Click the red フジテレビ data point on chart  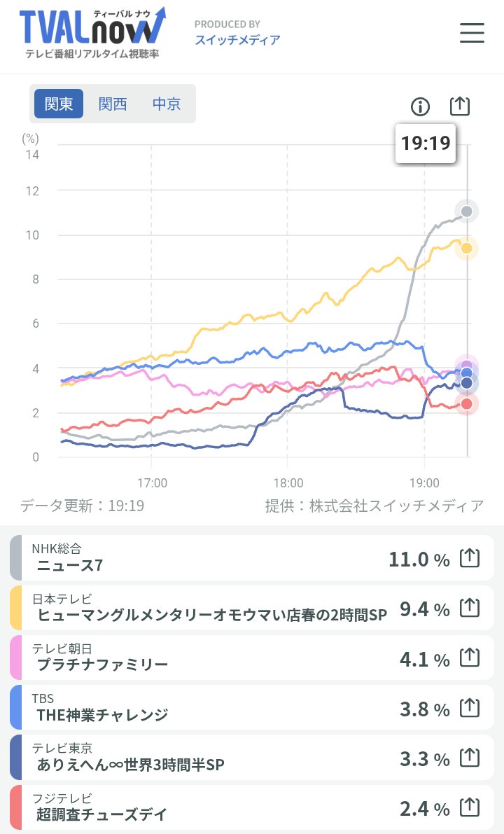click(467, 404)
